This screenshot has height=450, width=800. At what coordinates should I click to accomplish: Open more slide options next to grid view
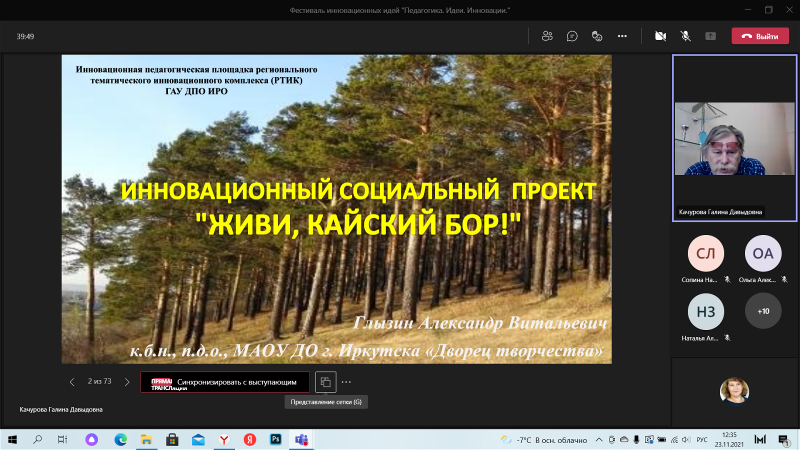347,382
